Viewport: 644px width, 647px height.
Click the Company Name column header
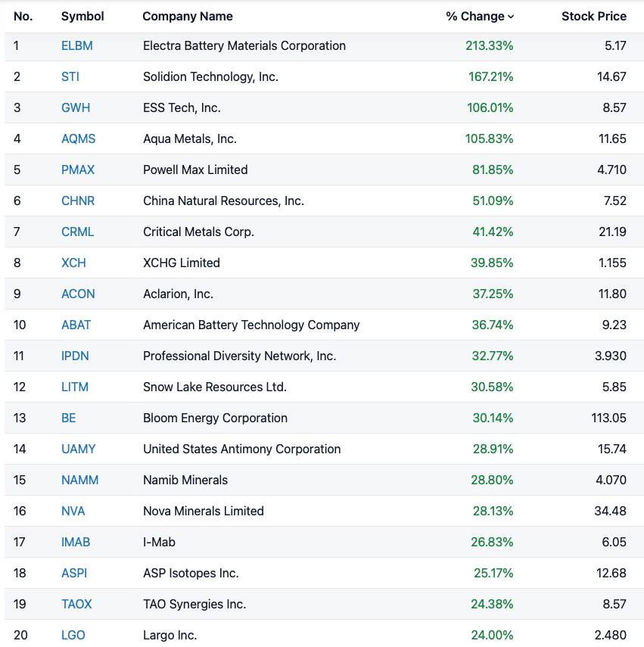[188, 16]
